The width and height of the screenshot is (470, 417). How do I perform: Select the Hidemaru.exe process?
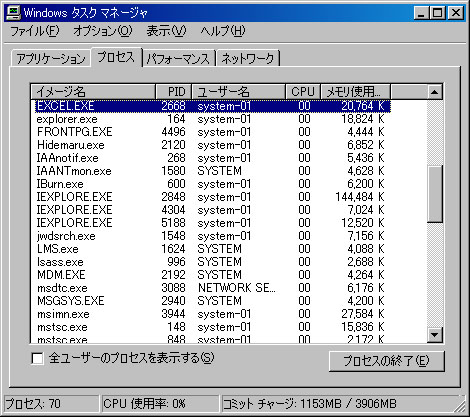coord(213,145)
